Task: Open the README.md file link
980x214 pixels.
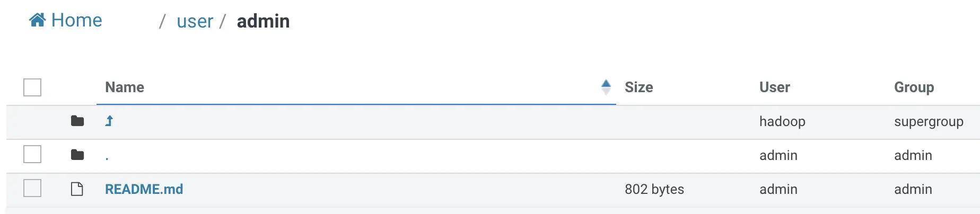Action: pos(144,189)
